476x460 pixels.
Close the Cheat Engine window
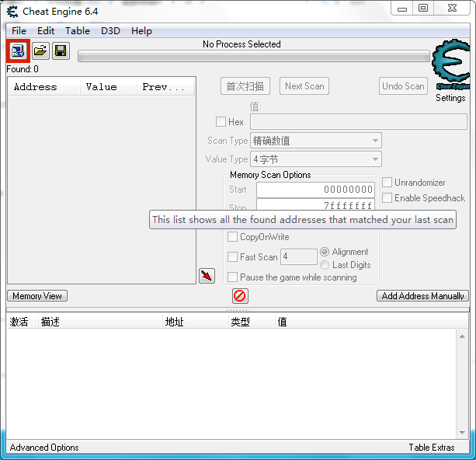tap(453, 9)
